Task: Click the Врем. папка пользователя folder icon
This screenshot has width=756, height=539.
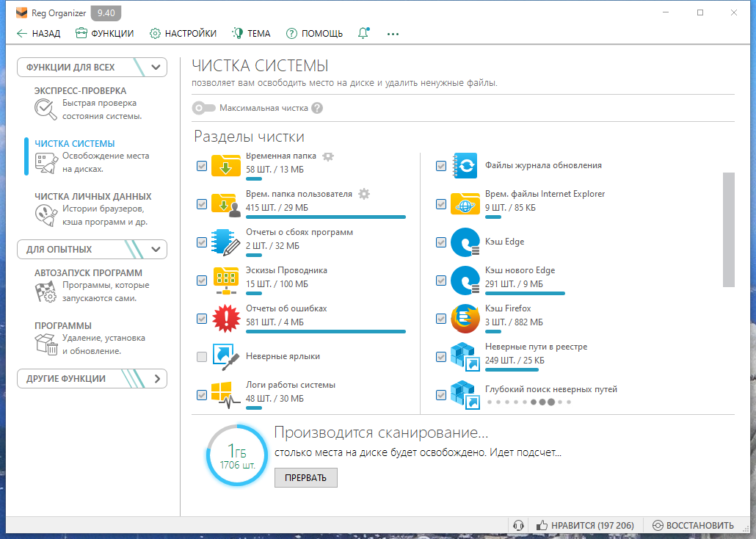Action: click(225, 204)
